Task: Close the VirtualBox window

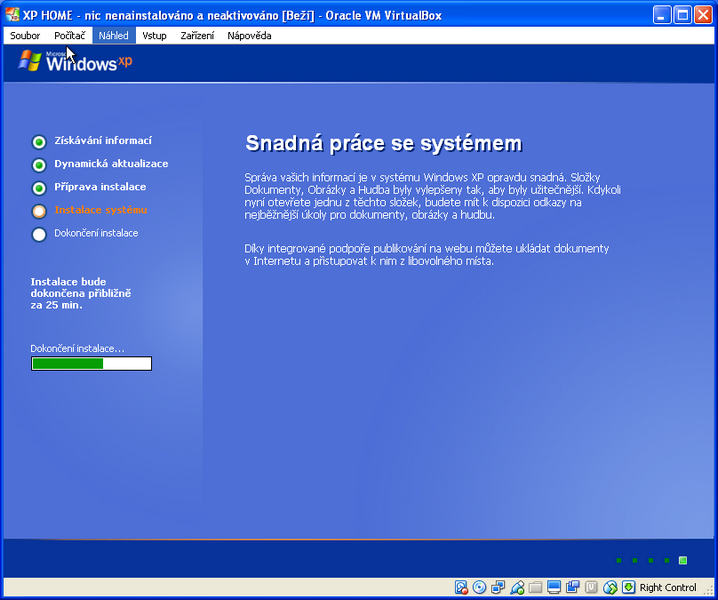Action: coord(703,15)
